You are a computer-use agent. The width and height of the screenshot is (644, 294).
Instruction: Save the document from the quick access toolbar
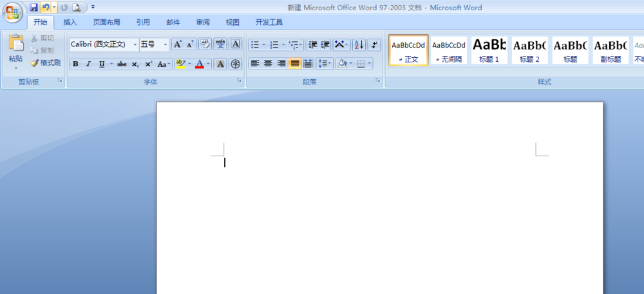coord(33,7)
